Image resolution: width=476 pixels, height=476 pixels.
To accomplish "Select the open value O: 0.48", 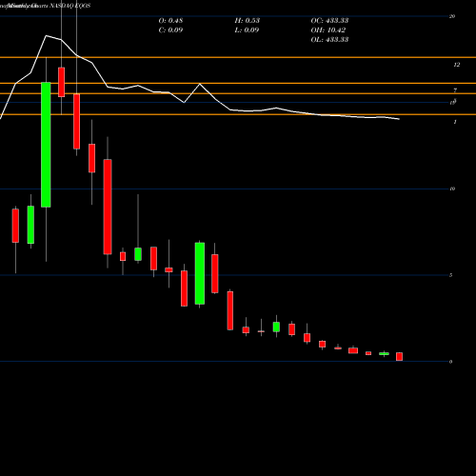I will pos(170,21).
